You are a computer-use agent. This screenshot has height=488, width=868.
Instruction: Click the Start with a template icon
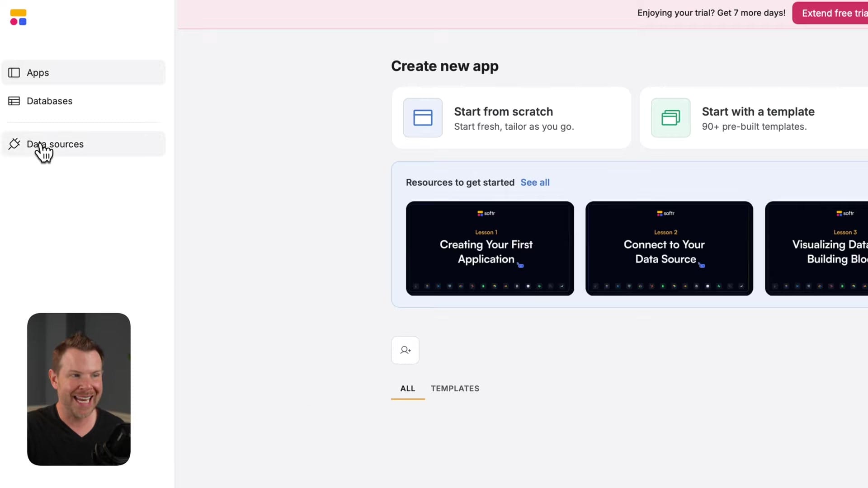pos(670,117)
